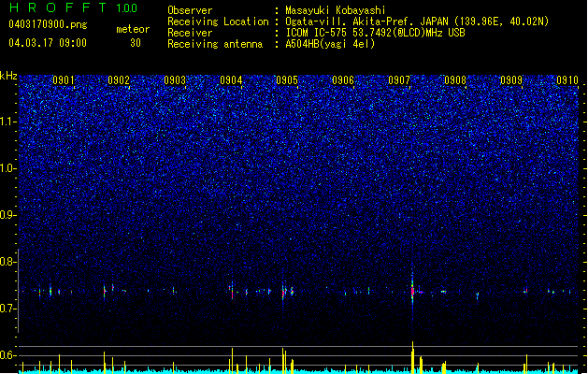Click the 1.0 kHz axis label
This screenshot has width=588, height=374.
[8, 168]
